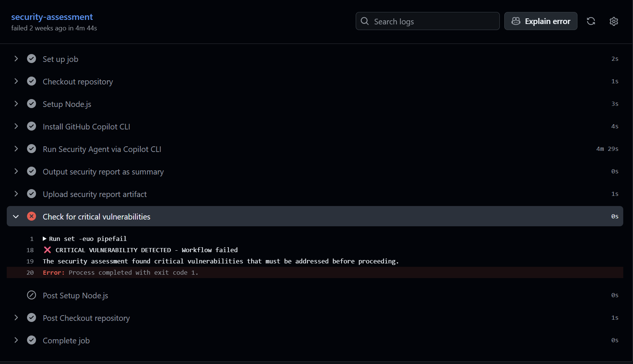Click the '4m 29s' duration text
The image size is (633, 364).
[607, 149]
